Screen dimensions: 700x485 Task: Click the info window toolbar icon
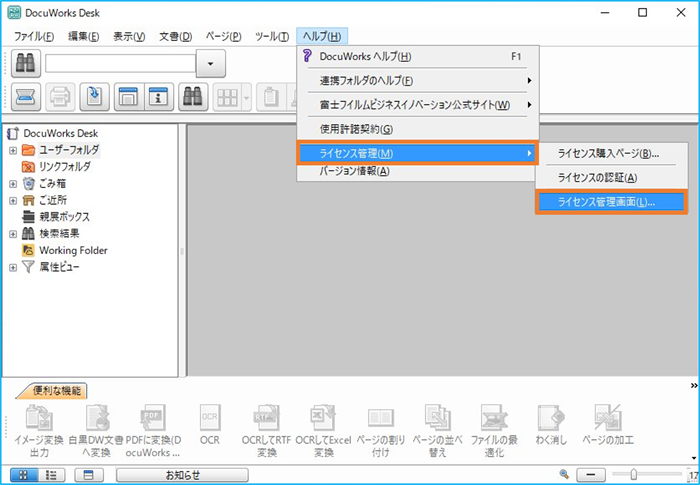158,96
